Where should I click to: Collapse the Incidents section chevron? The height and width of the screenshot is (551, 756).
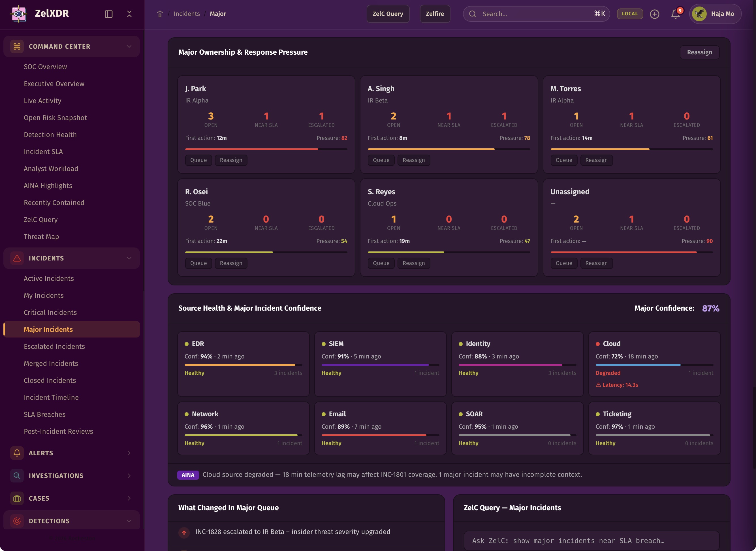[129, 258]
